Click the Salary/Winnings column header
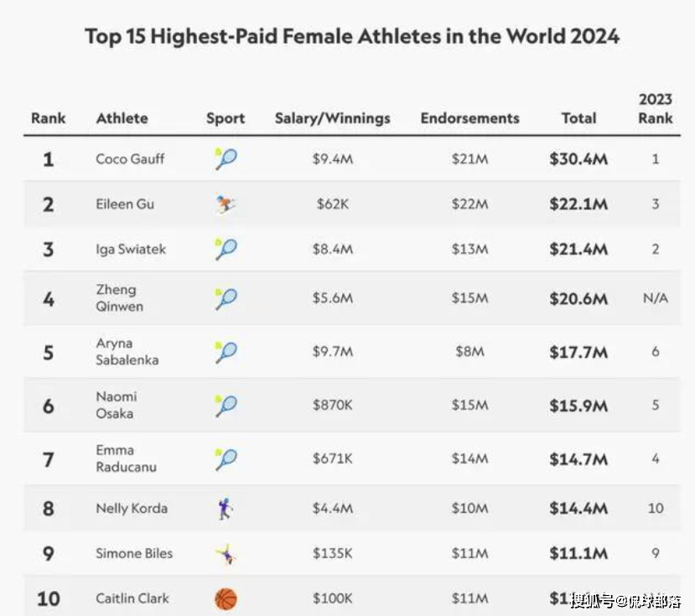The image size is (695, 616). pyautogui.click(x=332, y=118)
